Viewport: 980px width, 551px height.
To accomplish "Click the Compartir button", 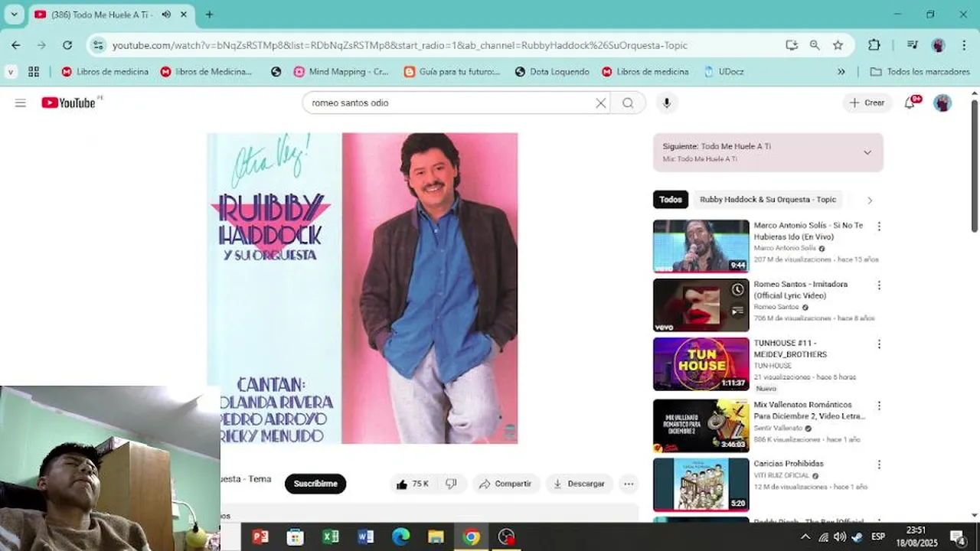I will pos(505,484).
